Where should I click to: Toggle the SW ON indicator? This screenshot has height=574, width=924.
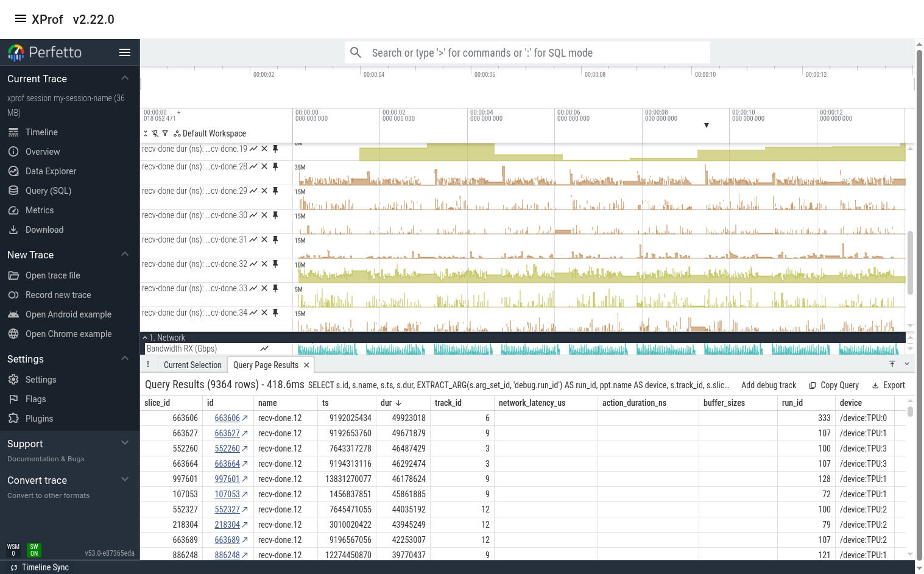[34, 549]
